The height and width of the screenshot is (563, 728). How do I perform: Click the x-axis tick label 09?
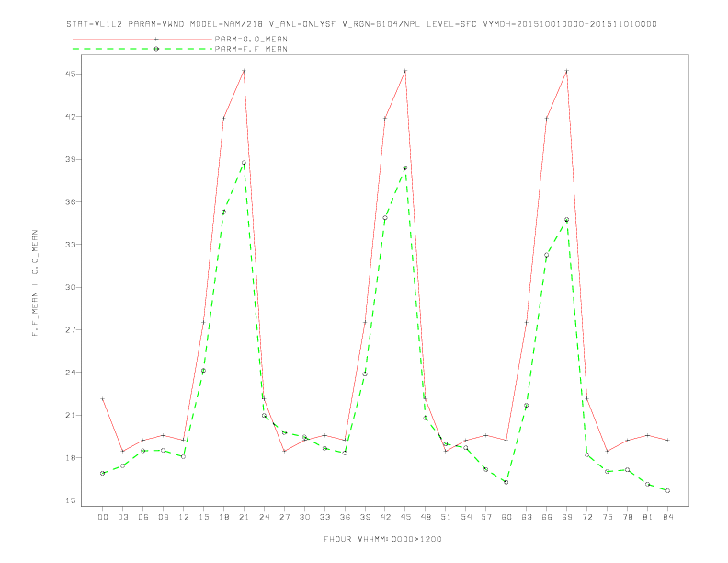(163, 517)
